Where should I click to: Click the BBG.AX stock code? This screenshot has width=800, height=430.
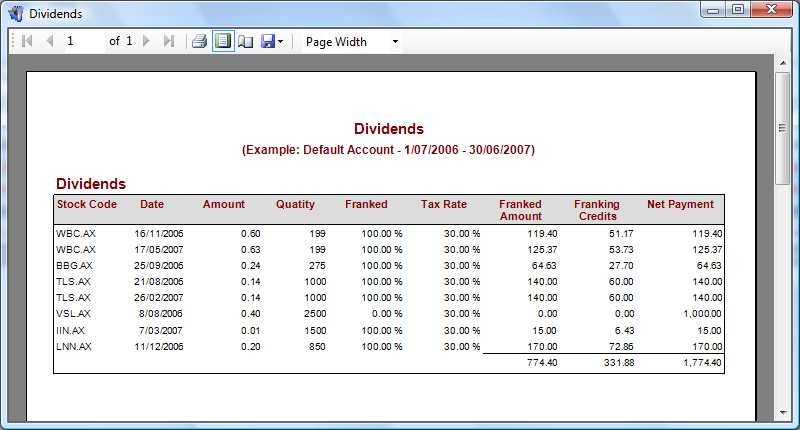(74, 266)
